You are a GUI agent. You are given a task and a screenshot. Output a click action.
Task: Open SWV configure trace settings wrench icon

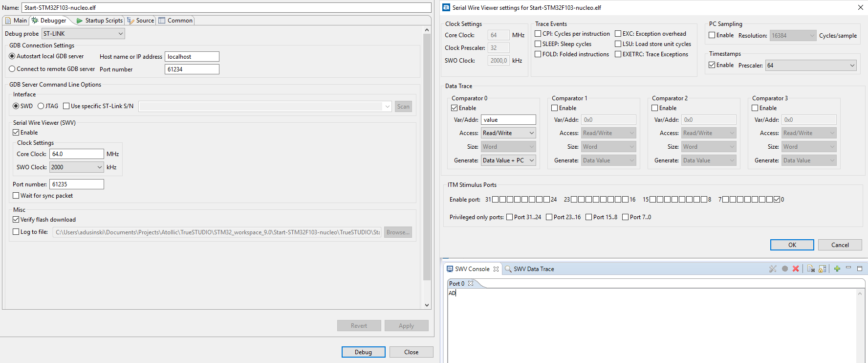tap(772, 269)
